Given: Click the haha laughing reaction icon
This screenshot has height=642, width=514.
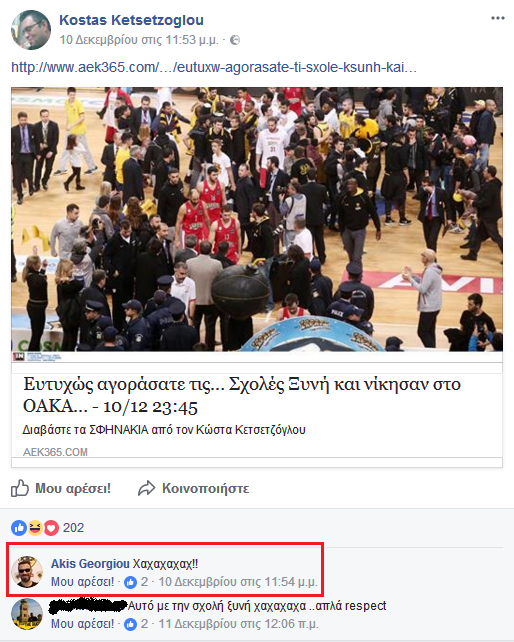Looking at the screenshot, I should click(35, 528).
